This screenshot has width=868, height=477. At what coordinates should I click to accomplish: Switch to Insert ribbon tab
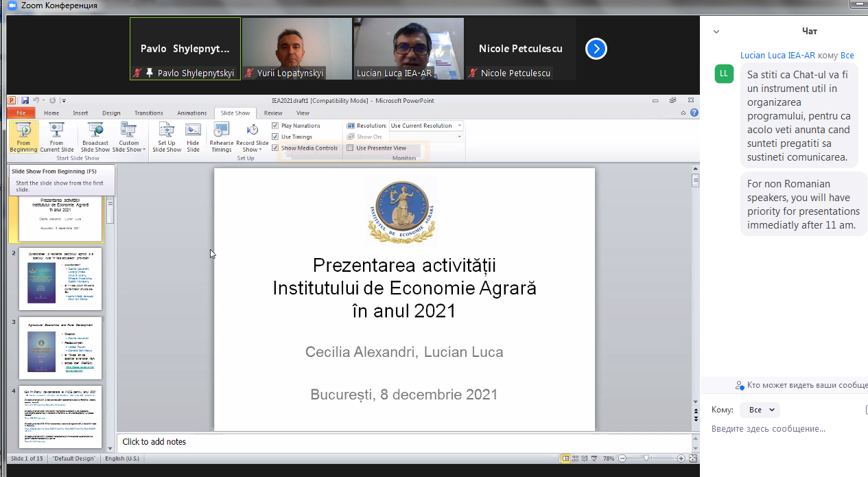pyautogui.click(x=81, y=113)
